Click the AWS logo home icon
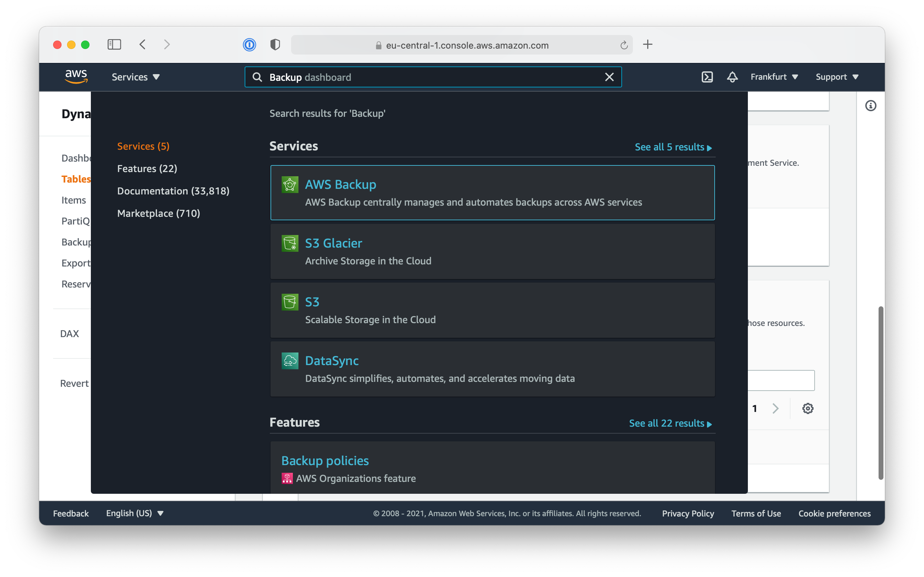The height and width of the screenshot is (577, 924). pos(76,76)
